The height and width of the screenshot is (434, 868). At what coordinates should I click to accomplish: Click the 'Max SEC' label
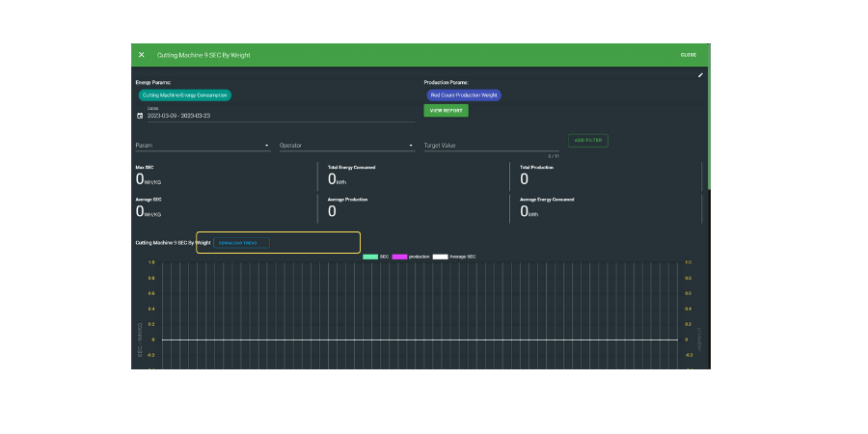(x=143, y=167)
